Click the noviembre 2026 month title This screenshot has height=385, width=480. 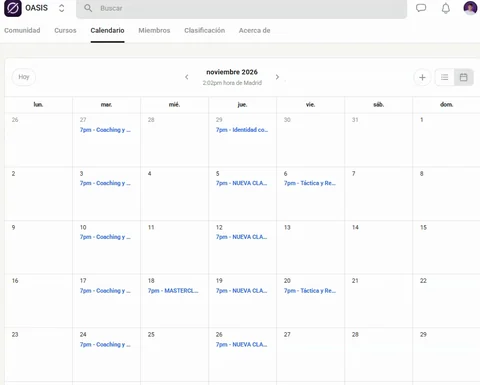[x=232, y=72]
